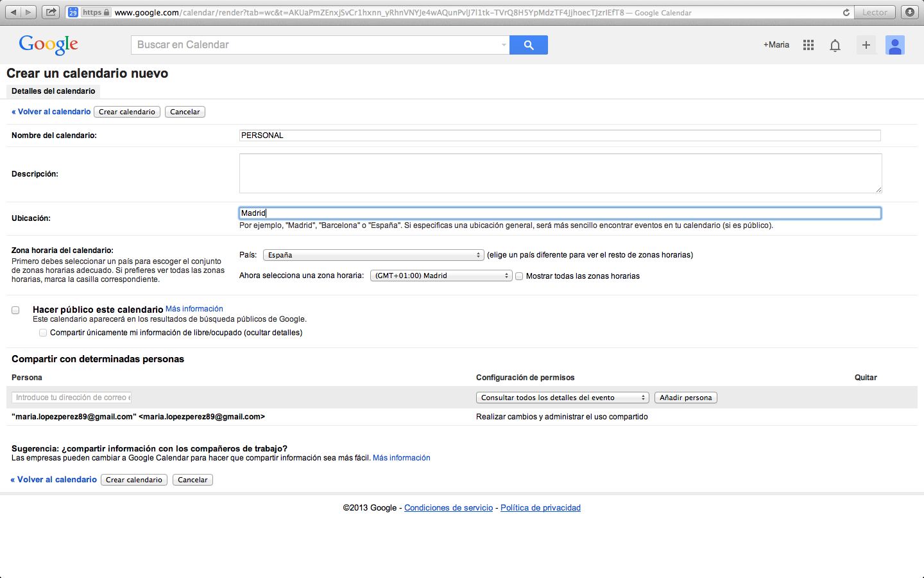
Task: Check Hacer público este calendario
Action: [x=15, y=310]
